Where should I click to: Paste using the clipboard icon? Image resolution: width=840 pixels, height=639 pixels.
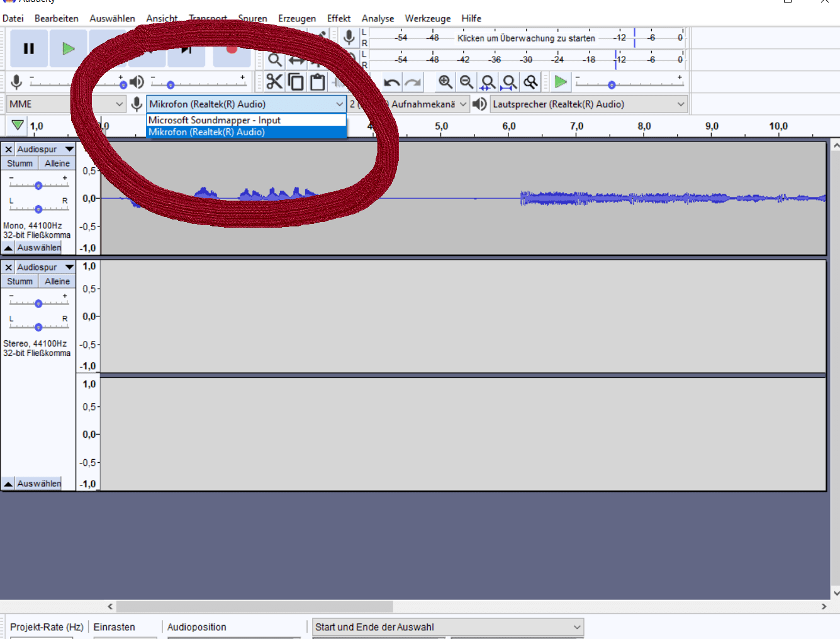[318, 82]
